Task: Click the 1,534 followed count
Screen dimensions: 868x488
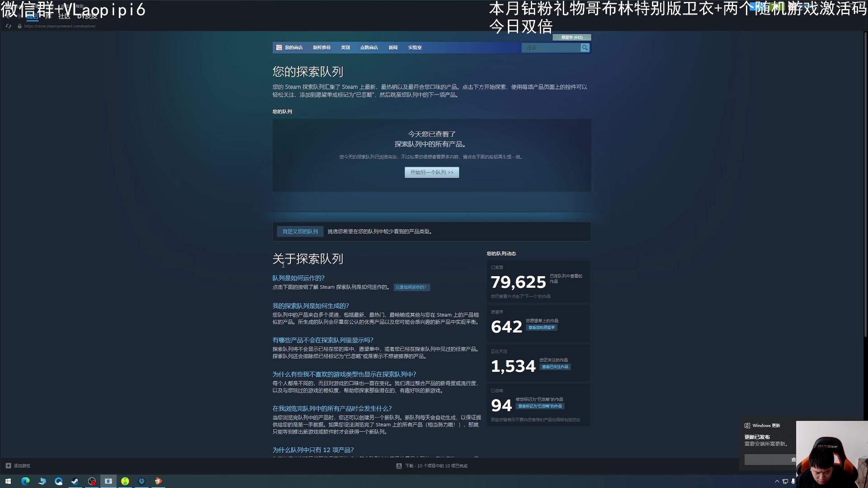Action: (513, 366)
